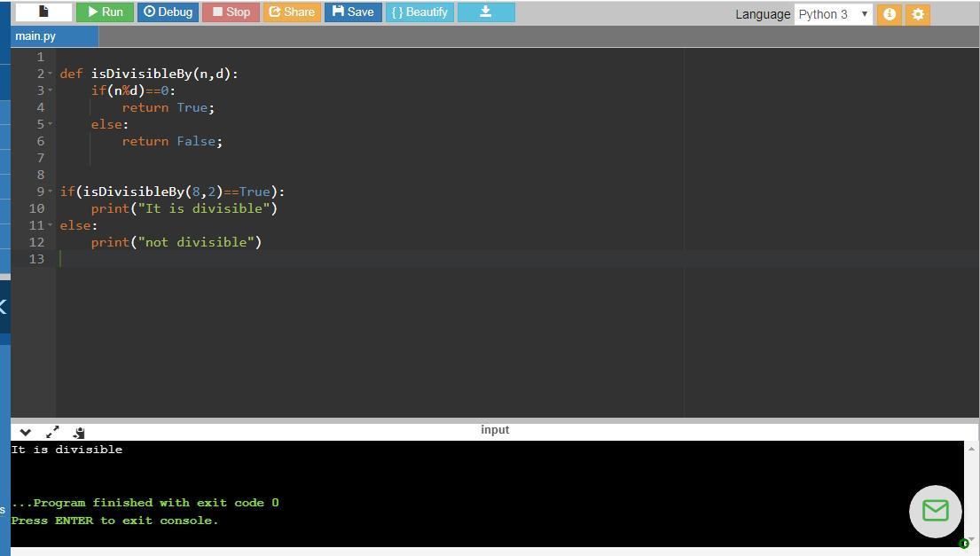980x556 pixels.
Task: Click the new file icon button
Action: click(43, 12)
